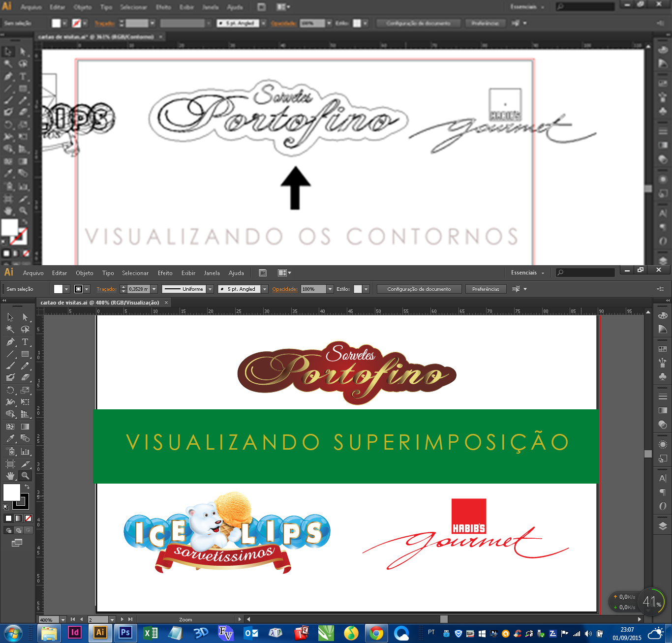Viewport: 672px width, 643px height.
Task: Open the Layers panel icon in right dock
Action: click(x=663, y=526)
